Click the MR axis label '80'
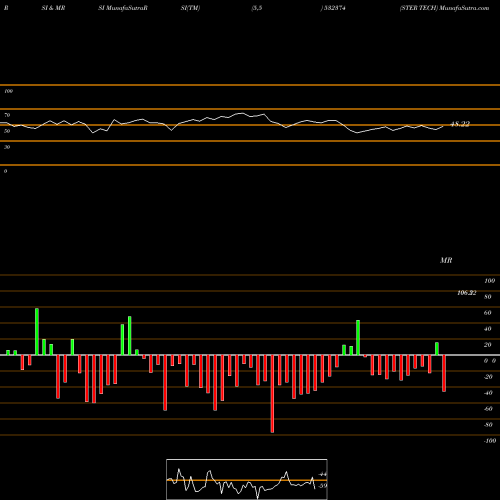Screen dimensions: 500x500 pos(488,297)
